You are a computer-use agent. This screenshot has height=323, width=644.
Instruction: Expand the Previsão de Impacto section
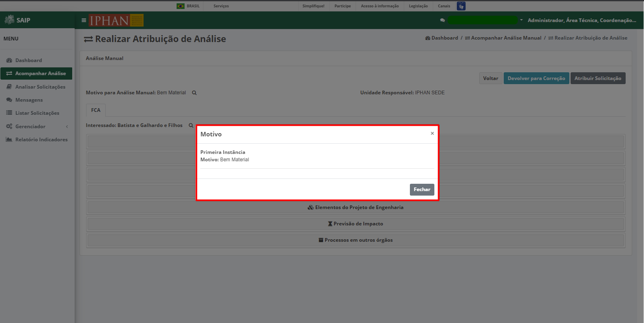[x=356, y=224]
